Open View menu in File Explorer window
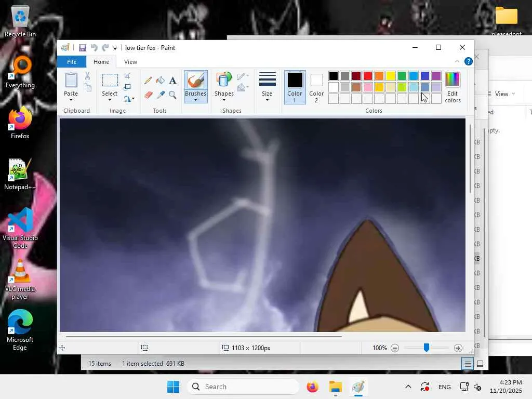 pos(502,94)
